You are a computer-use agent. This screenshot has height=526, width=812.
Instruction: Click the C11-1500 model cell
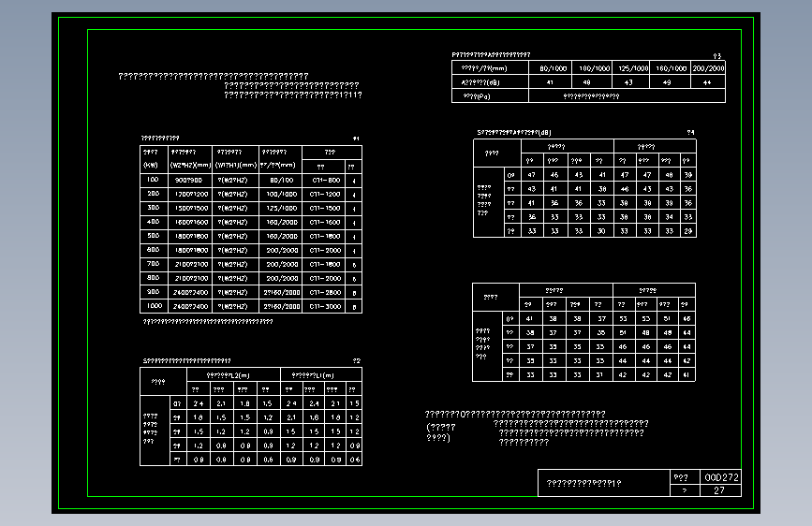(x=325, y=208)
